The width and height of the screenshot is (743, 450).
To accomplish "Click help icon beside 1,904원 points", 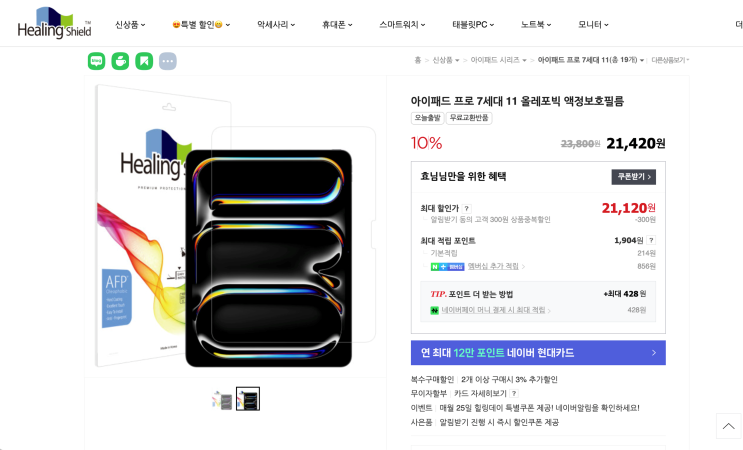I will tap(651, 240).
